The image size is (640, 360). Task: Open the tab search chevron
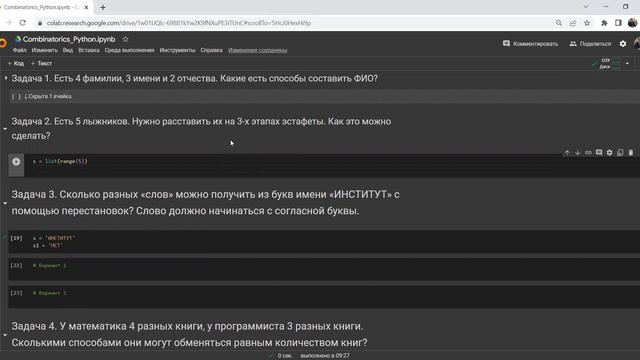tap(586, 7)
